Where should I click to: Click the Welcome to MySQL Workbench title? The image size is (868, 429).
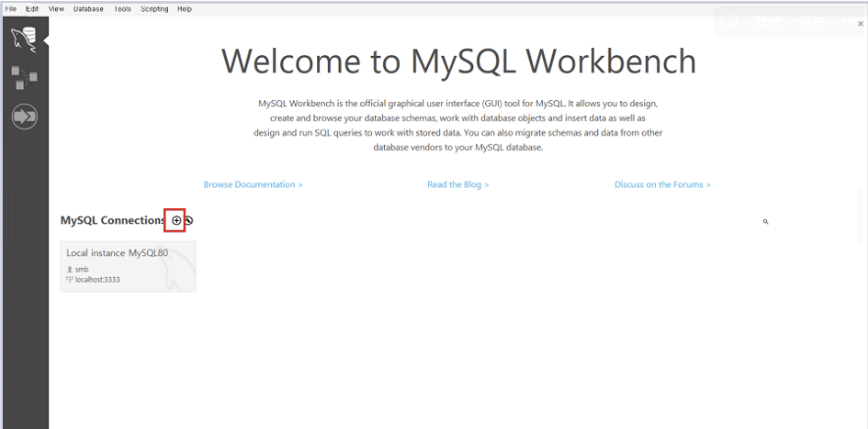click(459, 61)
